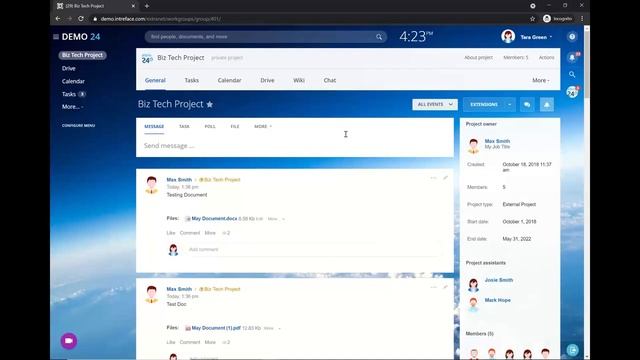This screenshot has width=640, height=360.
Task: Comment on the Test Doc post
Action: (190, 342)
